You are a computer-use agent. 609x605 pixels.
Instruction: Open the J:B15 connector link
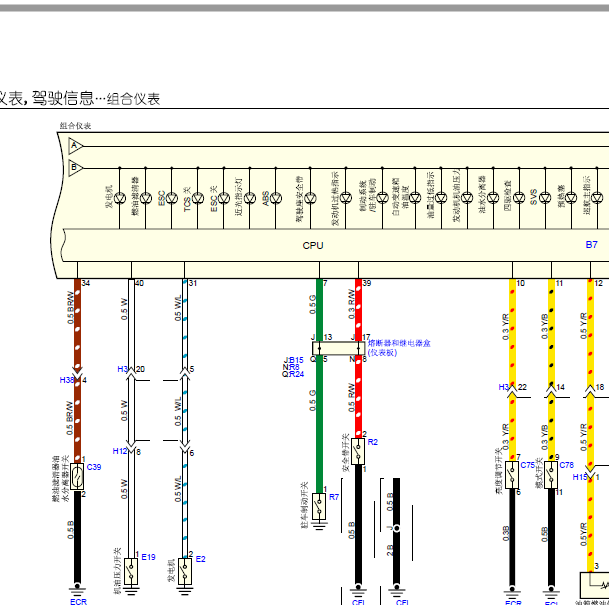pyautogui.click(x=294, y=360)
